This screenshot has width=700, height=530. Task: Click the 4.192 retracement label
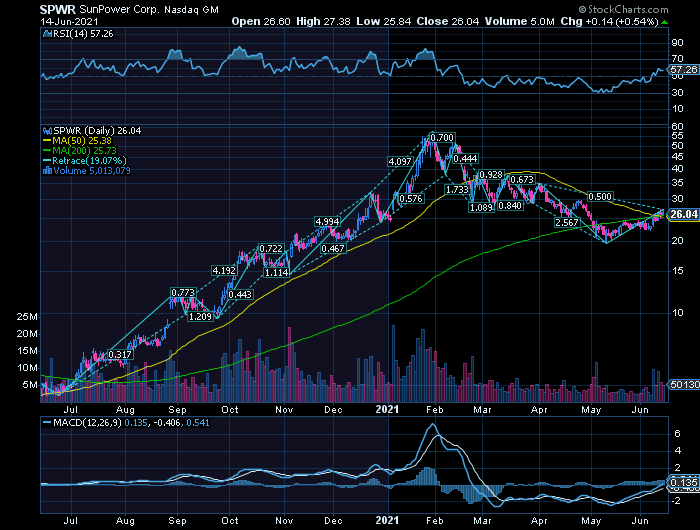point(224,271)
